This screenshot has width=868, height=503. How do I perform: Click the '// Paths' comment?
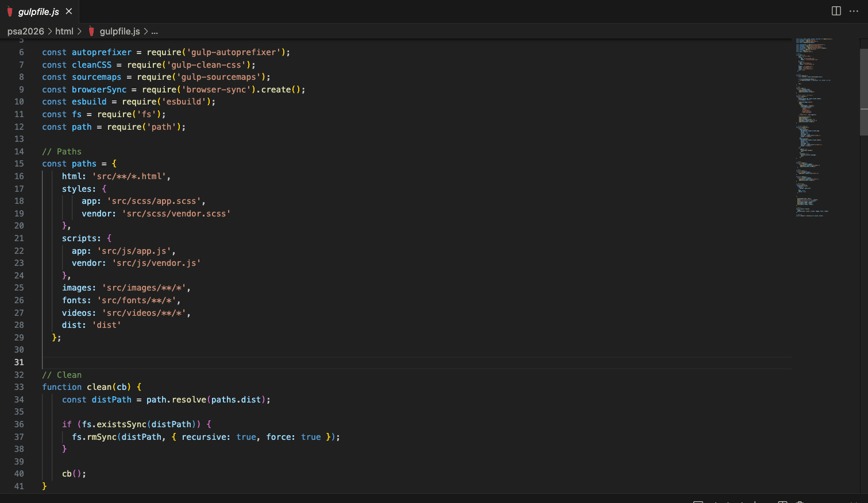click(x=61, y=152)
